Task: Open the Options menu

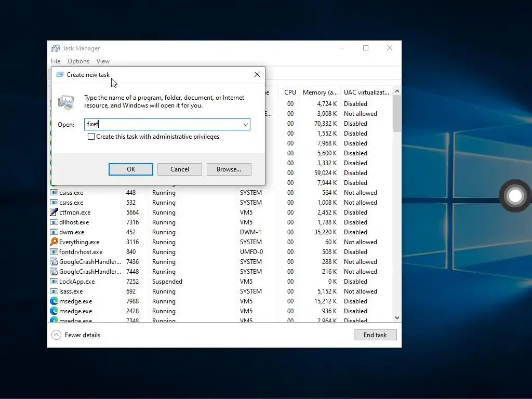Action: click(x=78, y=61)
